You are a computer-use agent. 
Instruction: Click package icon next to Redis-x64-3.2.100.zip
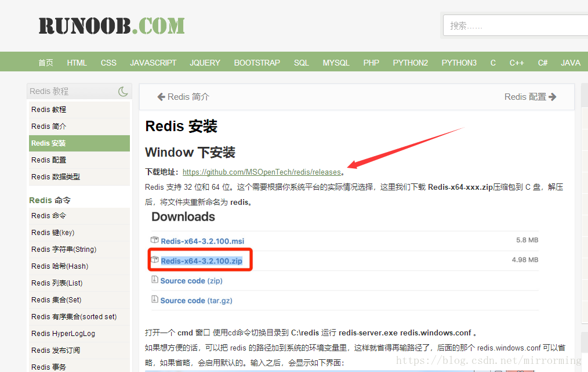coord(154,260)
